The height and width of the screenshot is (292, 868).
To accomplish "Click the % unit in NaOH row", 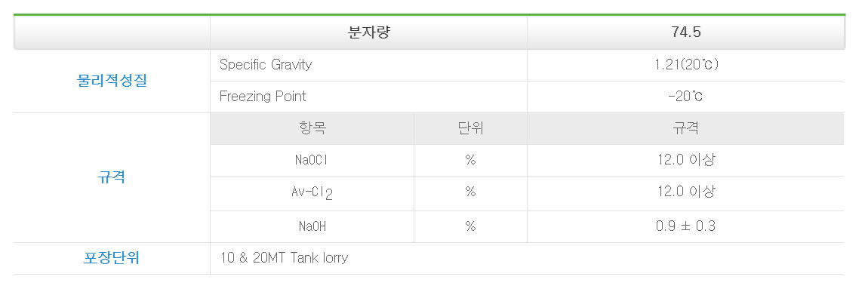I will point(470,227).
